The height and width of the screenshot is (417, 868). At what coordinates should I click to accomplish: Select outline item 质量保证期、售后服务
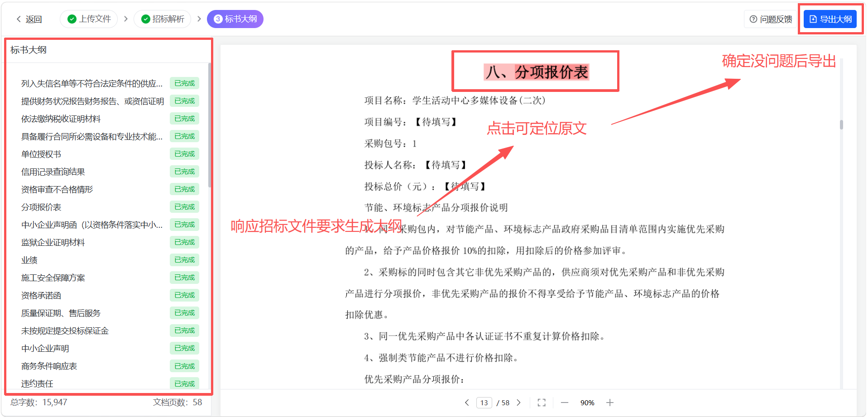[x=61, y=313]
